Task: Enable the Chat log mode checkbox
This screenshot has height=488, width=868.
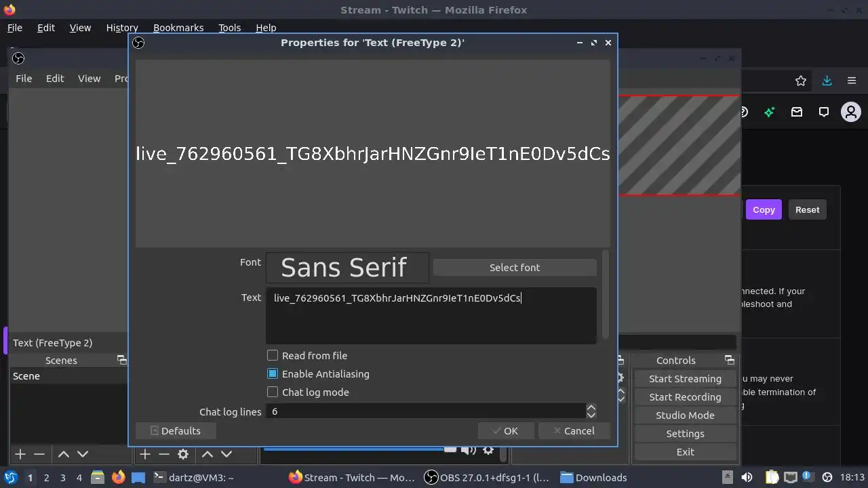Action: click(273, 392)
